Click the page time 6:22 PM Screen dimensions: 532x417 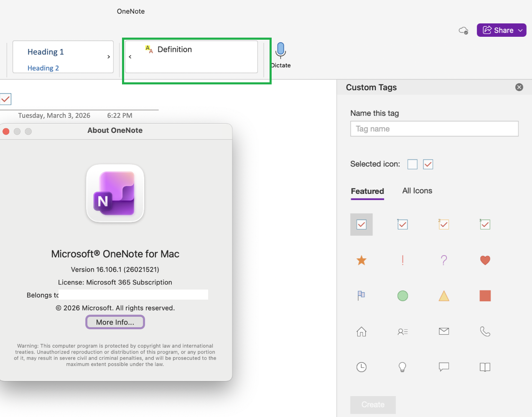pos(120,115)
